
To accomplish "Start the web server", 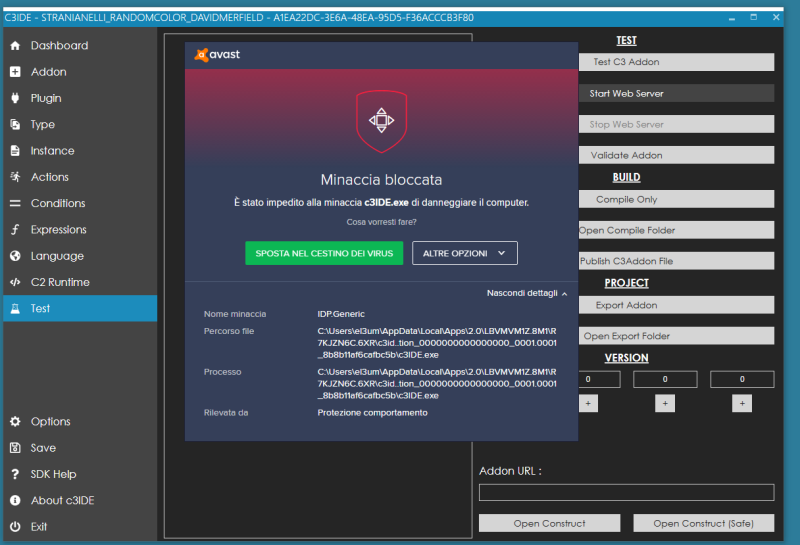I will click(676, 93).
